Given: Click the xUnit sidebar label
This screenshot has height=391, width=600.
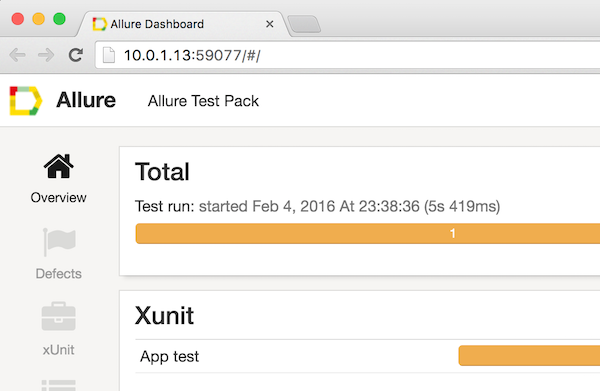Looking at the screenshot, I should click(x=59, y=350).
